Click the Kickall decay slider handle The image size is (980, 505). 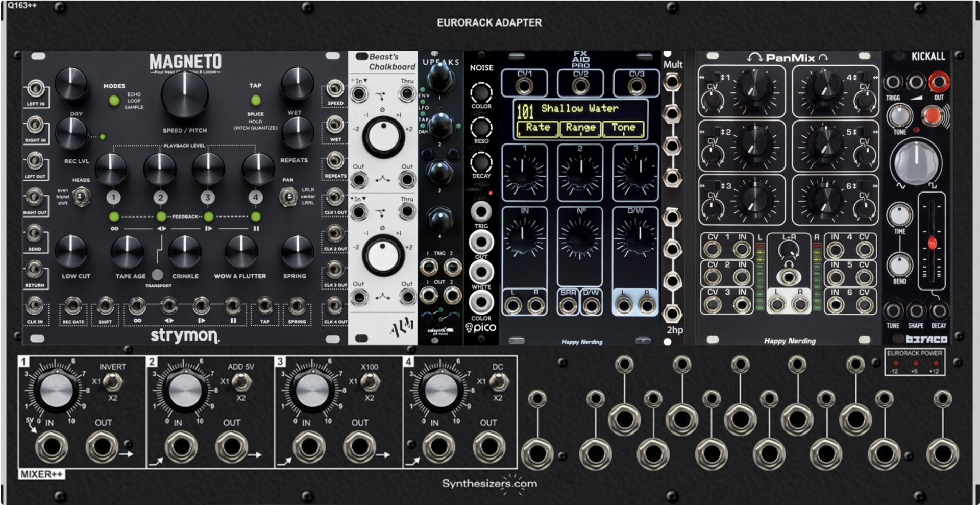click(x=932, y=243)
